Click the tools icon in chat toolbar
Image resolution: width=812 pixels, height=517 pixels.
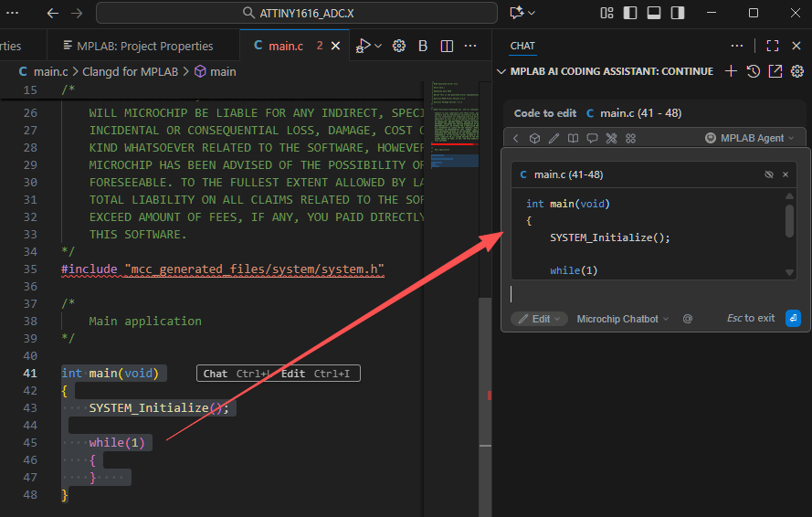(x=611, y=138)
